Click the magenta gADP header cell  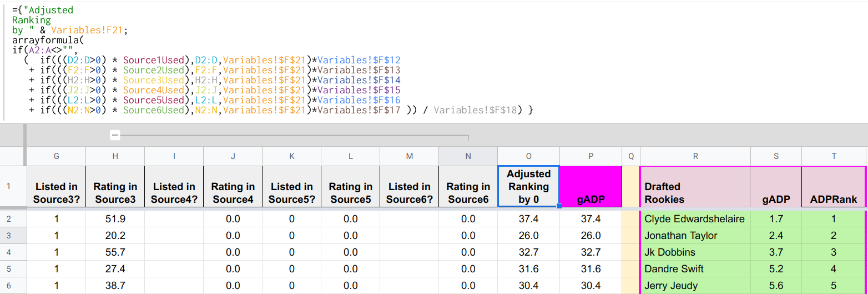coord(591,187)
